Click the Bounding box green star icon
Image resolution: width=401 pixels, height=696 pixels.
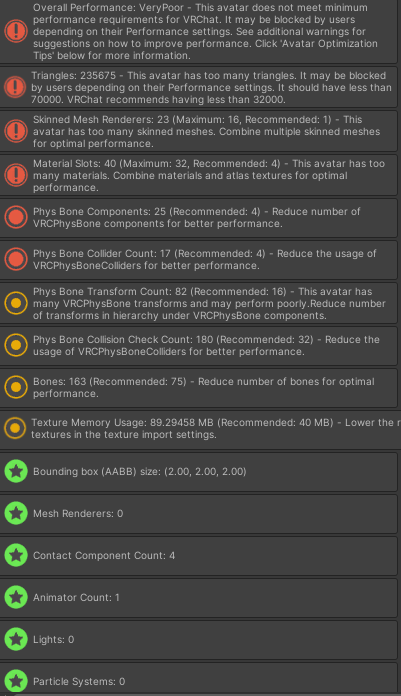click(16, 471)
